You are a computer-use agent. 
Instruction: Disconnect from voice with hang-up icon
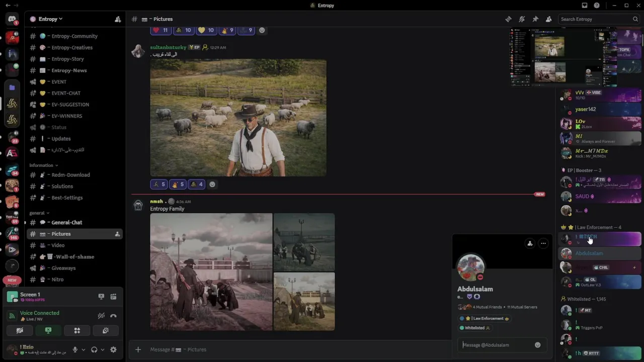(x=113, y=316)
